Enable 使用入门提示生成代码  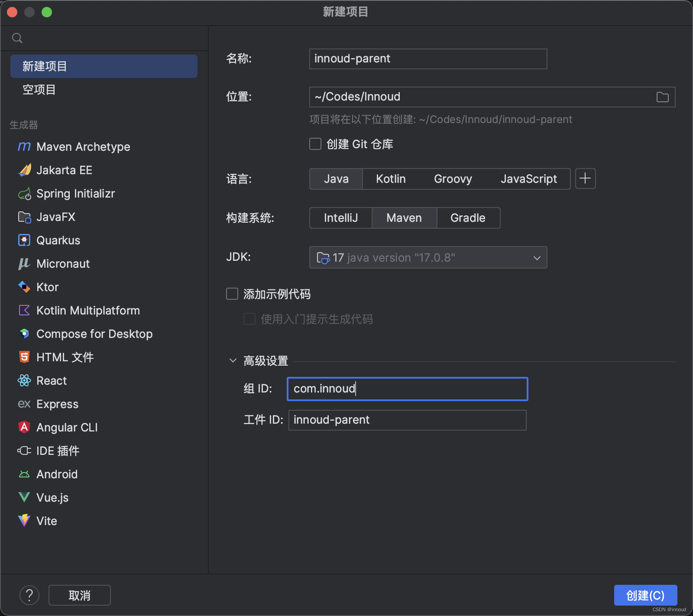[x=249, y=319]
